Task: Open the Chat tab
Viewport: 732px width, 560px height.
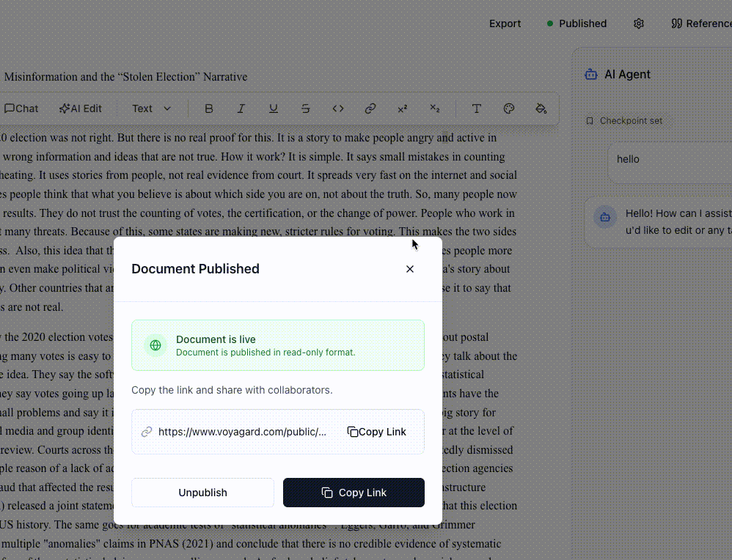Action: click(21, 108)
